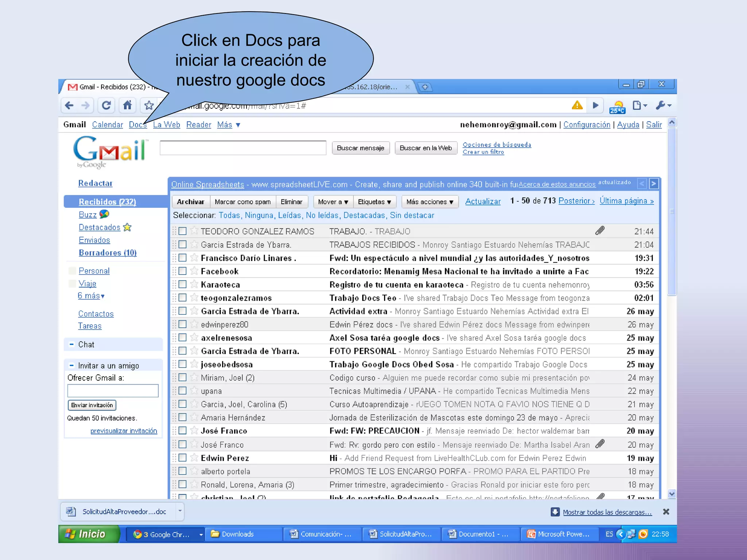This screenshot has height=560, width=747.
Task: Expand the Más menu in top bar
Action: 229,125
